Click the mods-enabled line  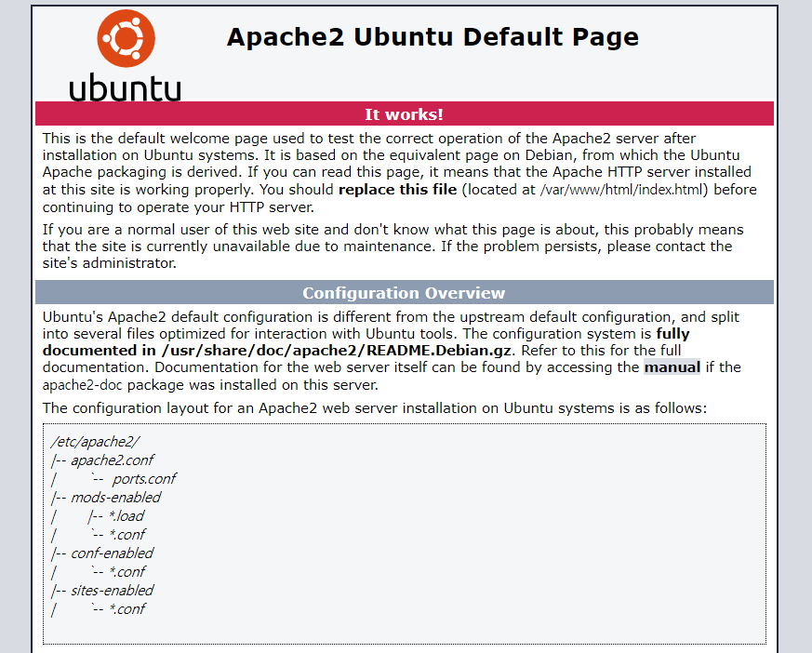click(x=106, y=498)
